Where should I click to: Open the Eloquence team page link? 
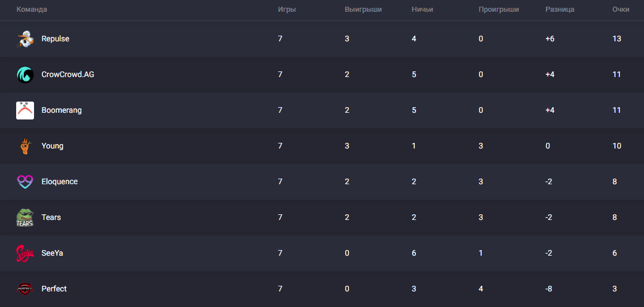59,182
